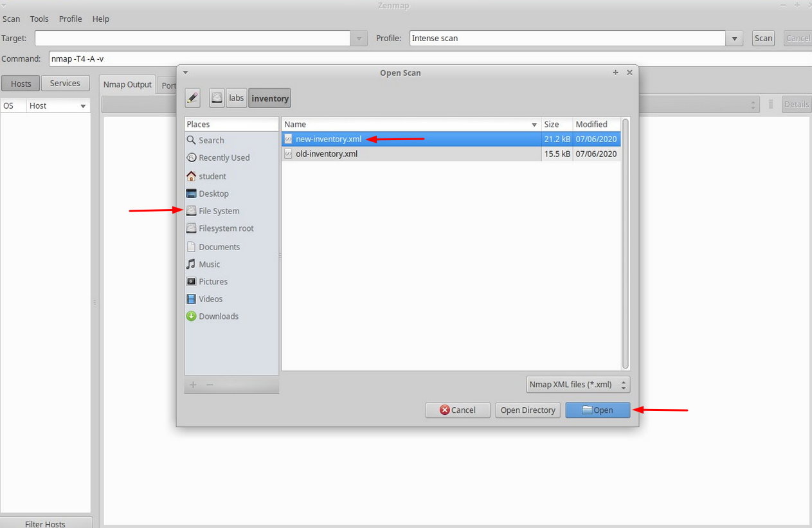
Task: Expand the Target dropdown arrow
Action: [359, 39]
